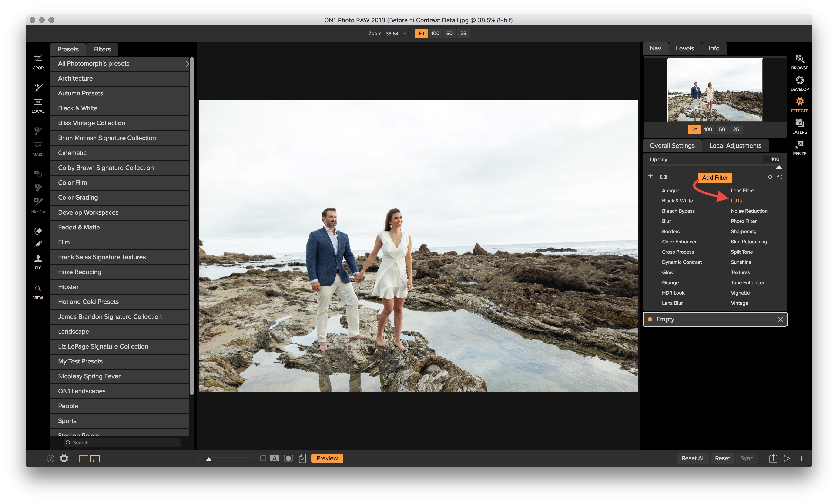Click the save preset icon beside Add Filter
This screenshot has width=838, height=504.
(x=650, y=177)
